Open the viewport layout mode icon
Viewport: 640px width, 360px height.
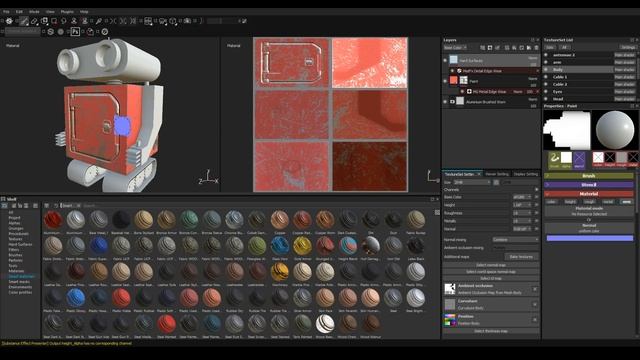click(x=148, y=21)
